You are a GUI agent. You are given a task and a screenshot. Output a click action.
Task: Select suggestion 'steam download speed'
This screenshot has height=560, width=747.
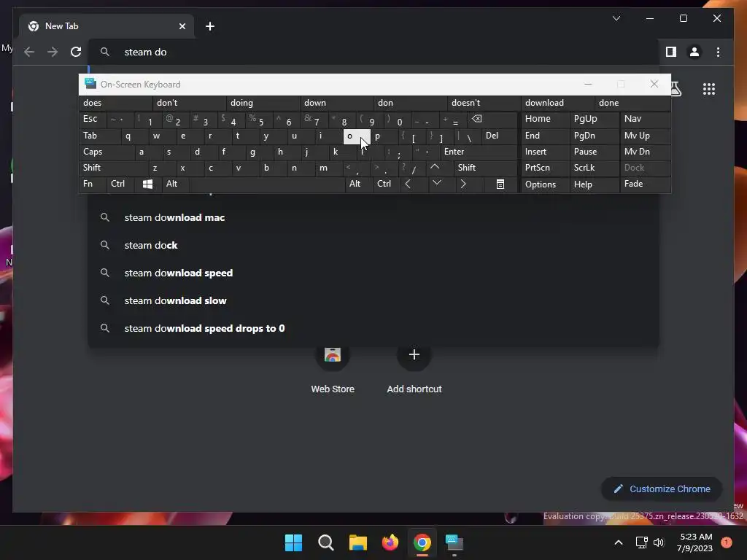pos(373,273)
